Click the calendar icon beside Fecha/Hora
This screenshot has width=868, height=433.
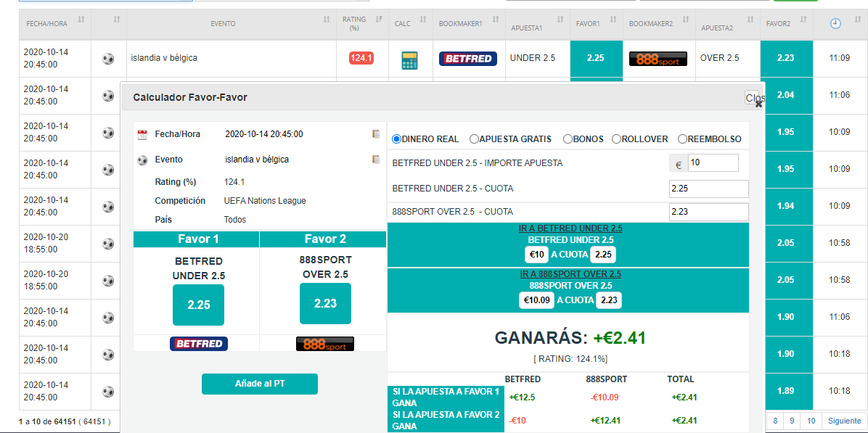142,134
